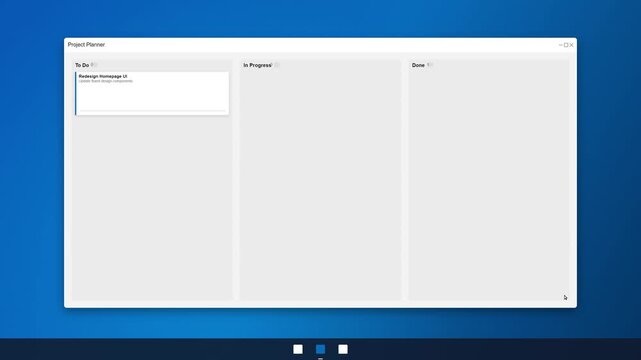This screenshot has width=641, height=360.
Task: Click the card's description line below its title
Action: (106, 81)
